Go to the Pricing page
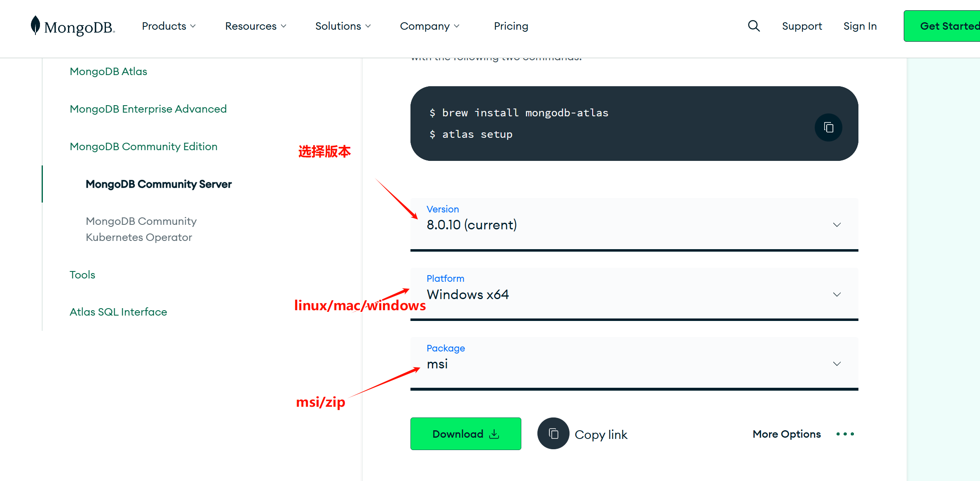The image size is (980, 481). tap(511, 26)
